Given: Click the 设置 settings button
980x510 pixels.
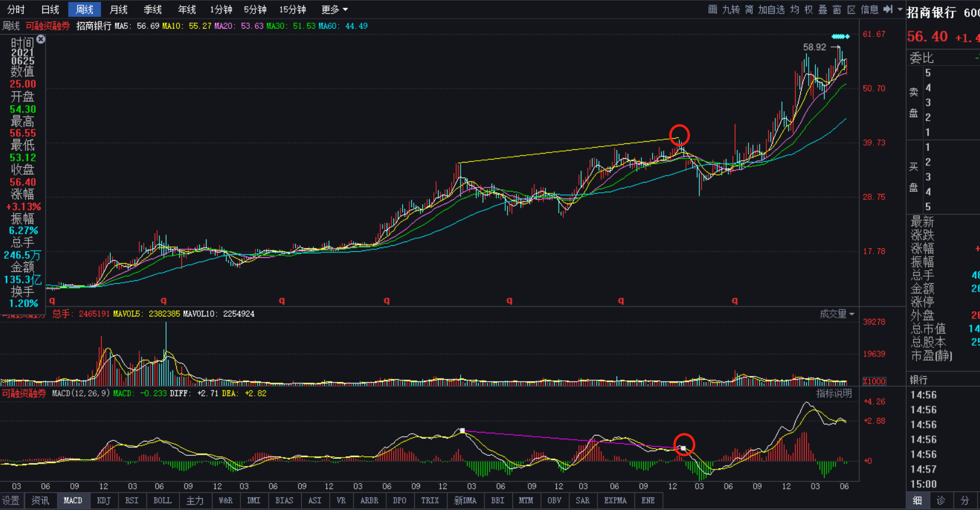Looking at the screenshot, I should tap(11, 500).
